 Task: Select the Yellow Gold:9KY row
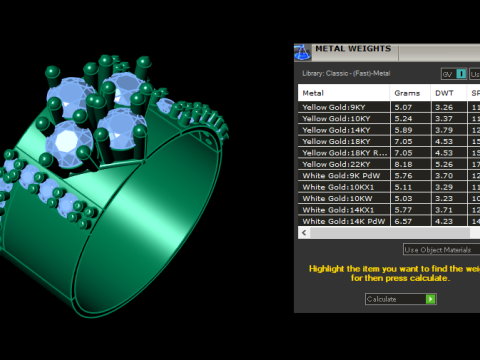[x=389, y=107]
